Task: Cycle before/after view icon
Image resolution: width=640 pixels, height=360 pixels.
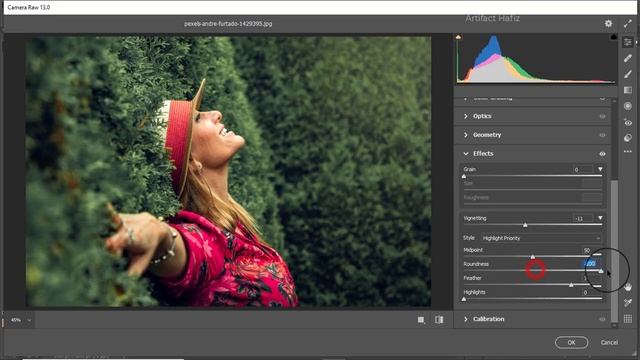Action: (439, 320)
